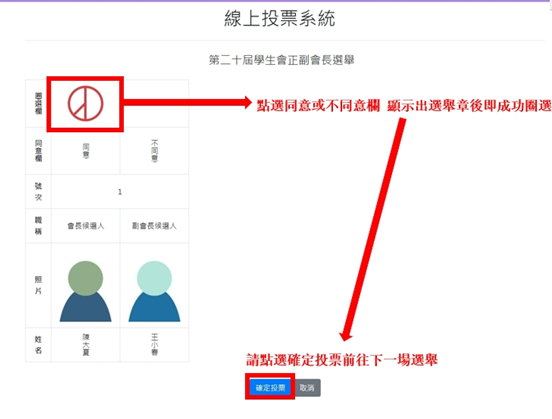Image resolution: width=552 pixels, height=419 pixels.
Task: Click the 照片 row header
Action: coord(38,285)
